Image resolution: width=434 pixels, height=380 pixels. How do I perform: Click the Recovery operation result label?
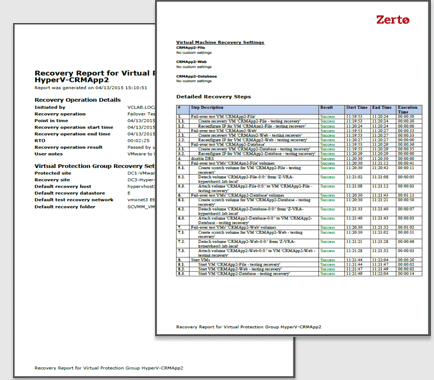tap(68, 147)
